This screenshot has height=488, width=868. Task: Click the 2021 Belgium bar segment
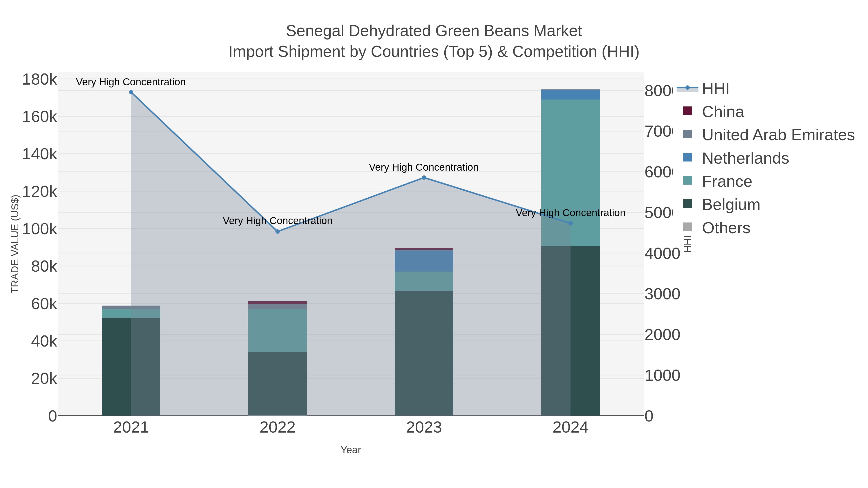[x=131, y=367]
